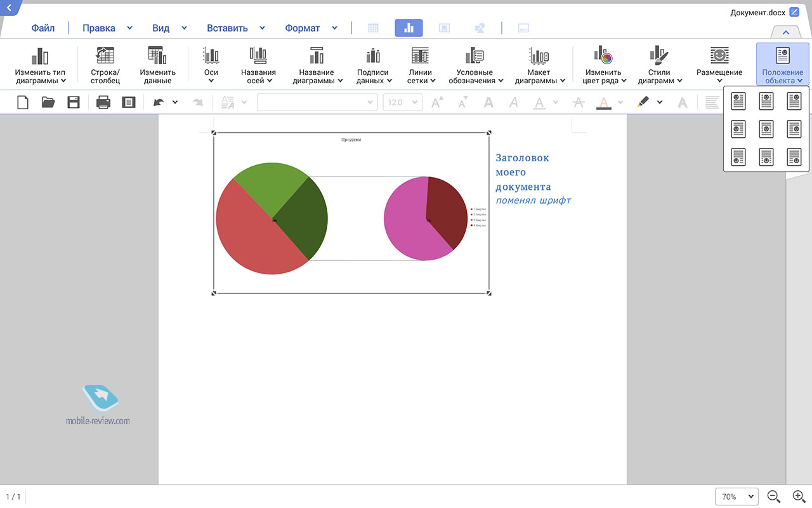Zoom in with the plus magnifier
The image size is (812, 508).
click(x=799, y=497)
